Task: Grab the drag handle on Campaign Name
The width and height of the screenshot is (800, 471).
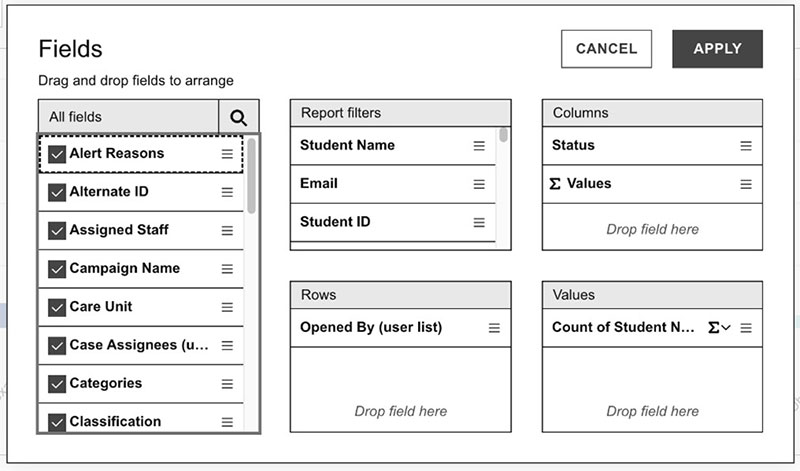Action: [x=227, y=268]
